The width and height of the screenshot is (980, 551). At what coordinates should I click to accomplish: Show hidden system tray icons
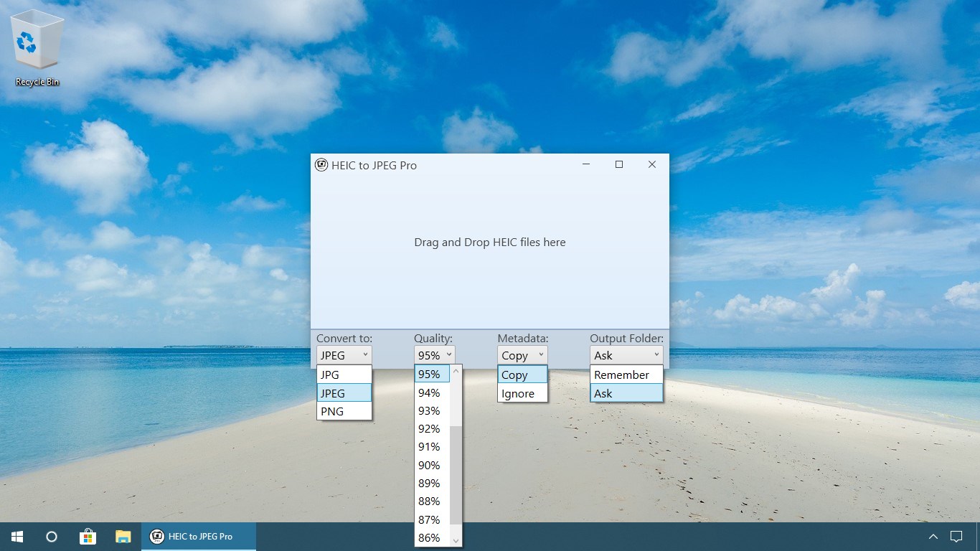[933, 536]
